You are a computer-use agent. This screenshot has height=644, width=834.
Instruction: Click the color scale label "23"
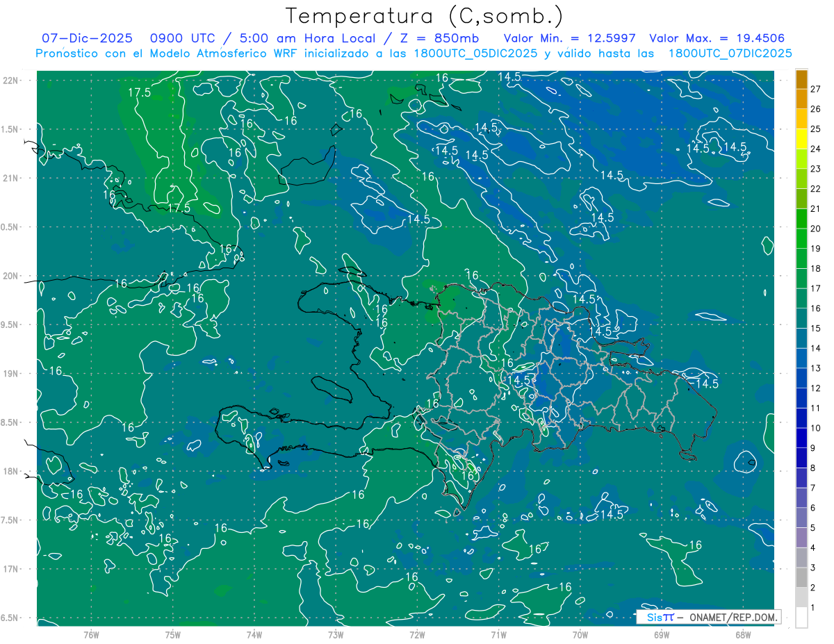tap(815, 169)
